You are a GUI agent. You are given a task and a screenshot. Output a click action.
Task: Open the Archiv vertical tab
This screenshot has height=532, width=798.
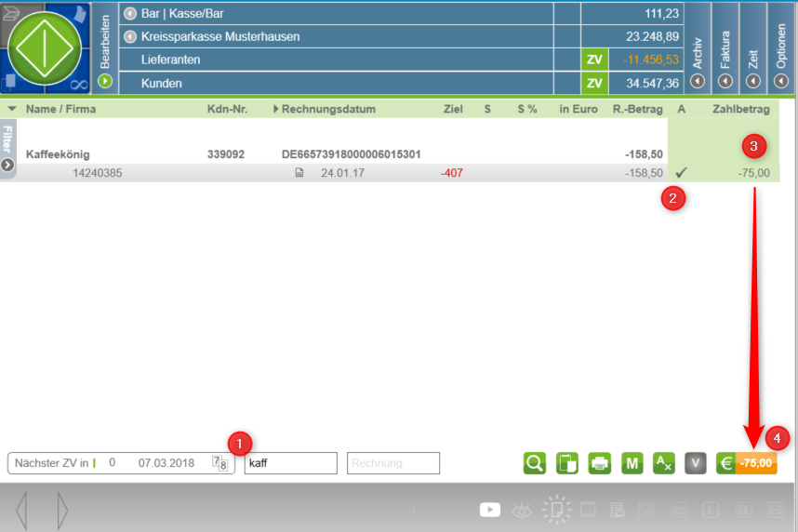point(697,47)
